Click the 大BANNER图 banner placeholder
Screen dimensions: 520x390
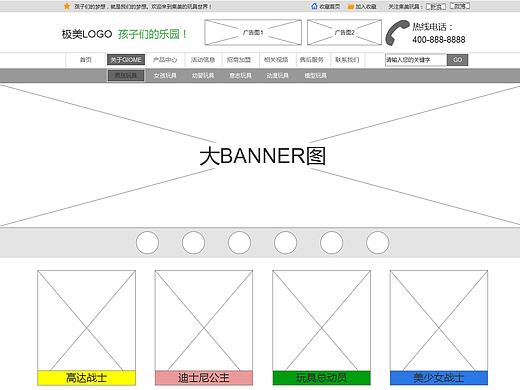260,156
